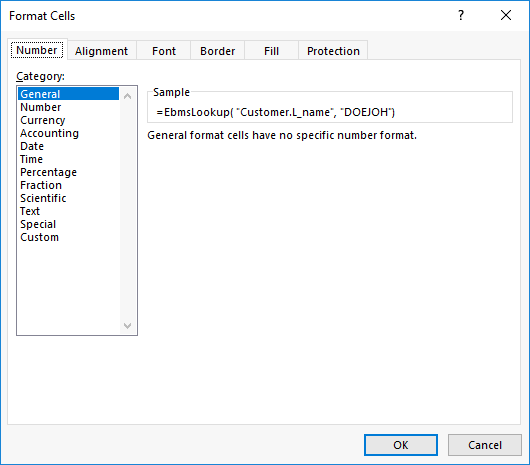Select the Accounting category

[x=49, y=133]
